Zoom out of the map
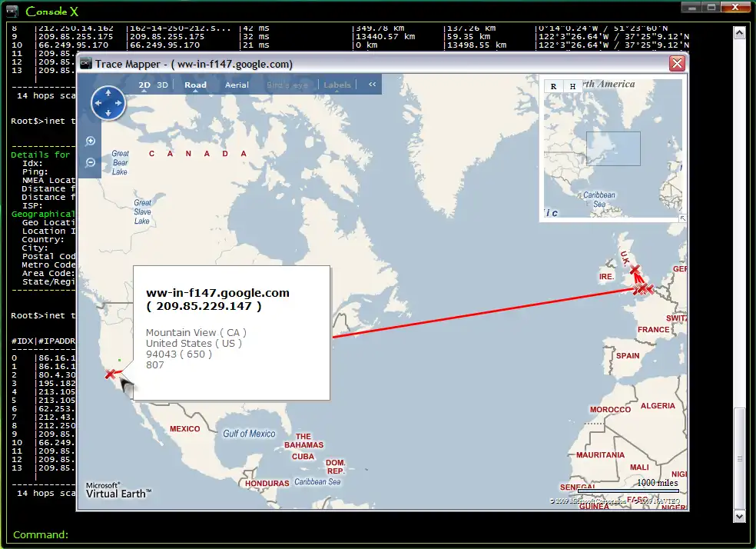This screenshot has width=756, height=549. click(90, 162)
